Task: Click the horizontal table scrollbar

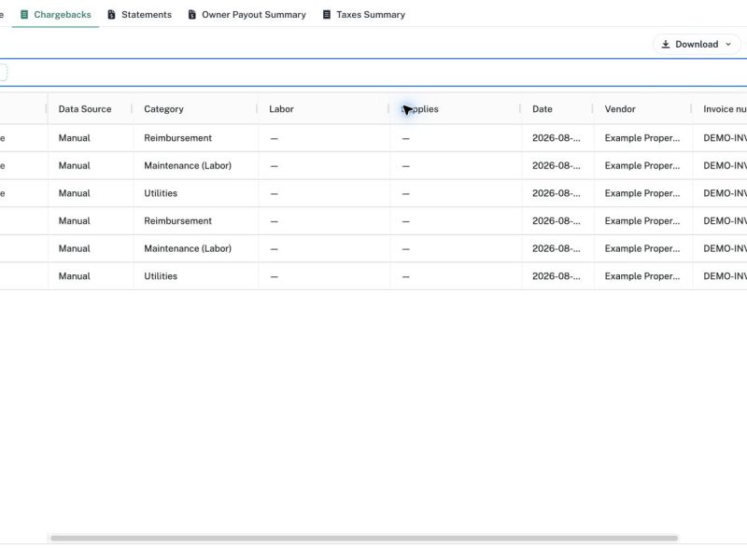Action: coord(364,539)
